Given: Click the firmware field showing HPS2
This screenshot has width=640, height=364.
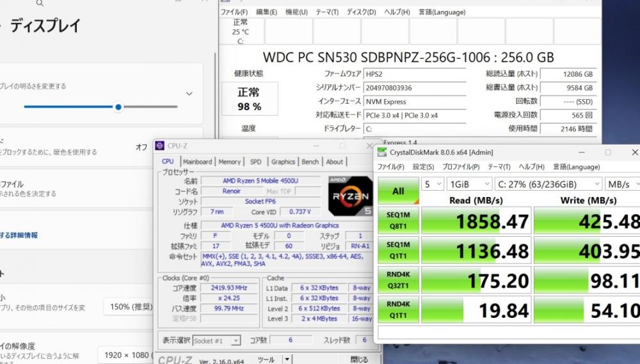Looking at the screenshot, I should coord(415,74).
